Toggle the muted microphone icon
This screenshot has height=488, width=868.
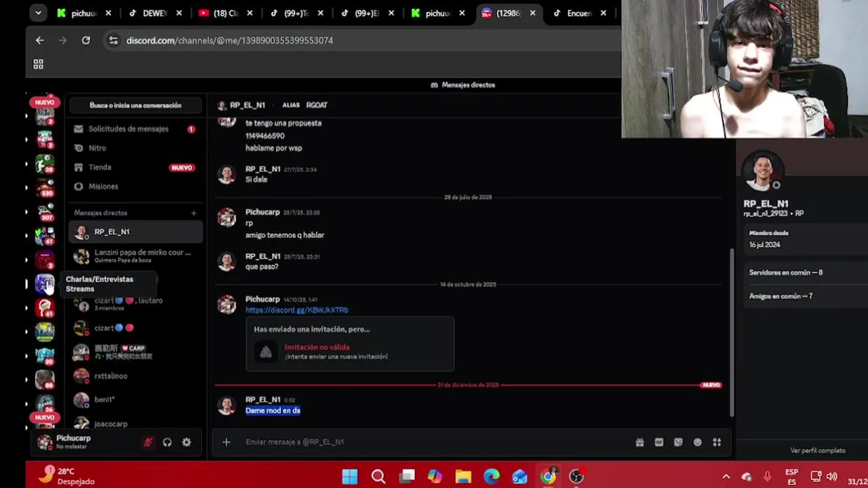148,443
